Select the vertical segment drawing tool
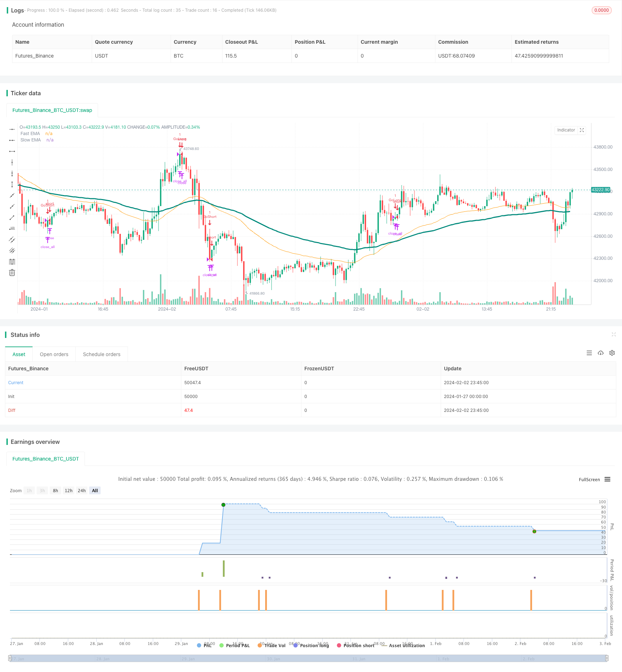This screenshot has width=622, height=672. coord(12,184)
